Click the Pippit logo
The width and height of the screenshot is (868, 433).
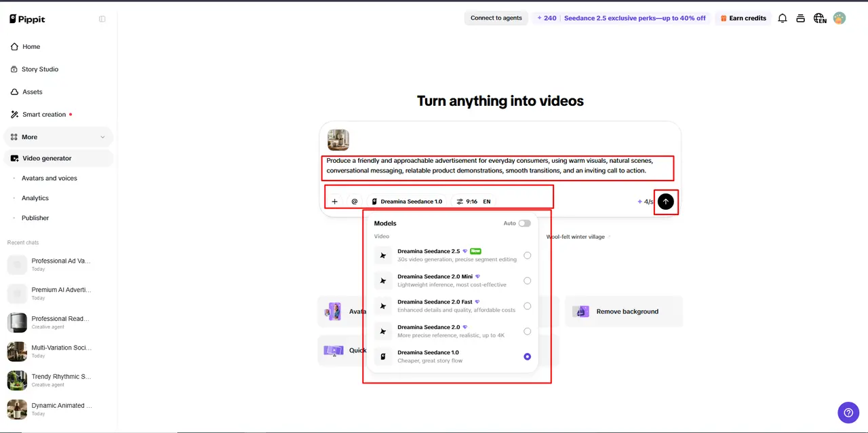[x=27, y=19]
